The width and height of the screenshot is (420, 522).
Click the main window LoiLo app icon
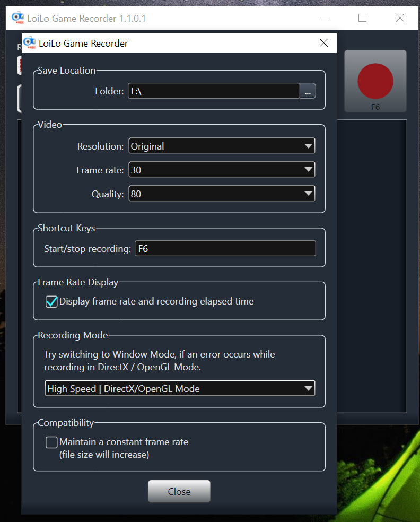tap(18, 18)
